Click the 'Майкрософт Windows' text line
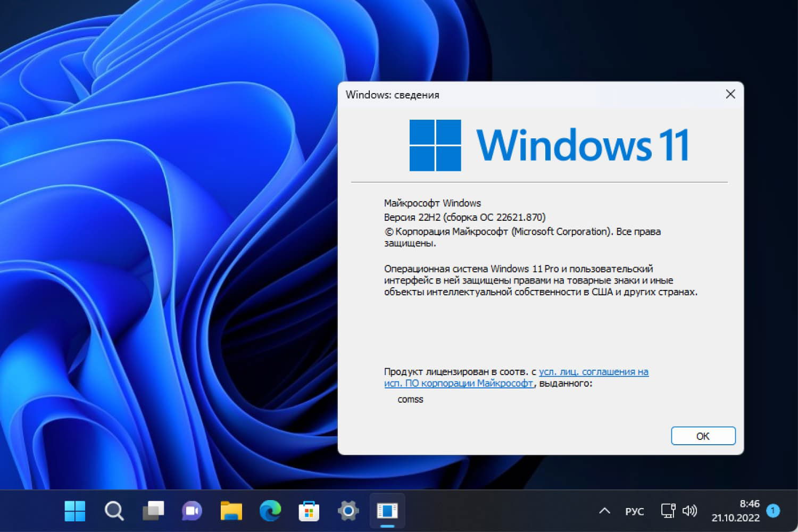 tap(433, 203)
